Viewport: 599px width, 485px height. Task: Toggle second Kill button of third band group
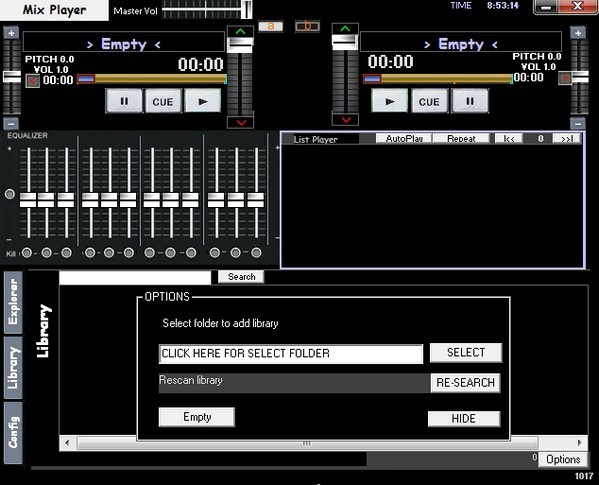tap(170, 252)
